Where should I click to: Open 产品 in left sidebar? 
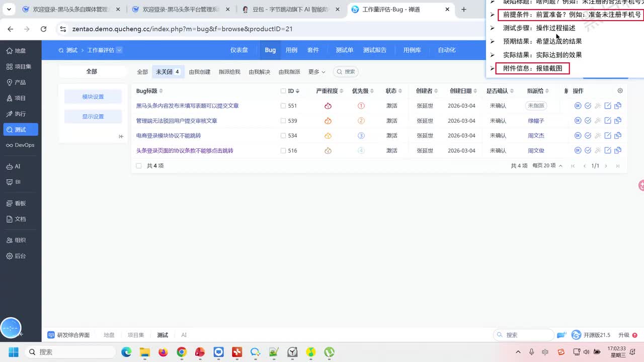coord(16,82)
